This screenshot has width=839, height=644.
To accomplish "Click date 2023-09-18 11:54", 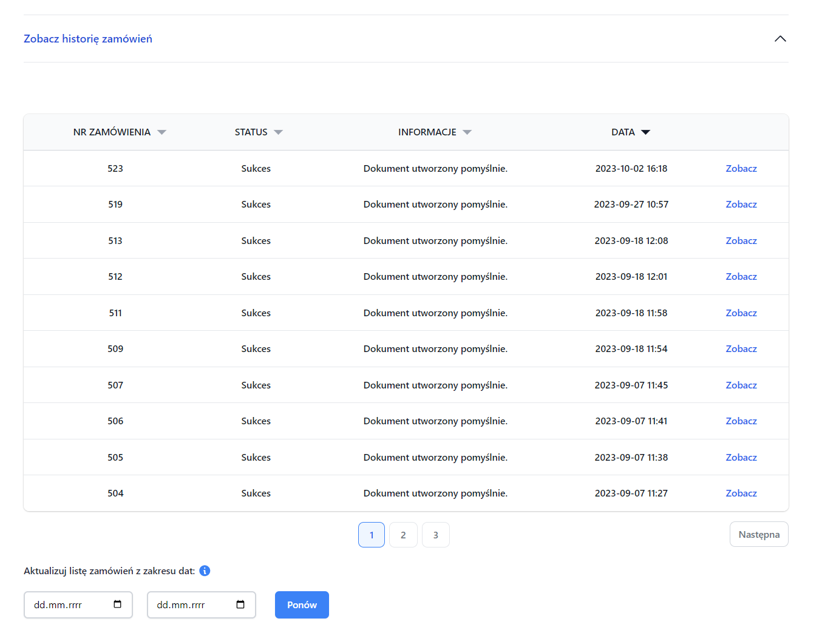I will (631, 349).
